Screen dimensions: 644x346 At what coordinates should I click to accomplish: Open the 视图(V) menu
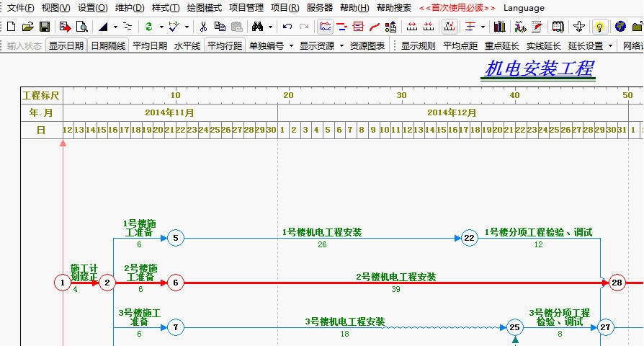coord(56,8)
